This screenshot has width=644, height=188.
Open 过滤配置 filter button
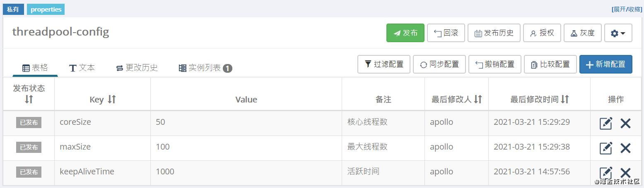pyautogui.click(x=384, y=64)
